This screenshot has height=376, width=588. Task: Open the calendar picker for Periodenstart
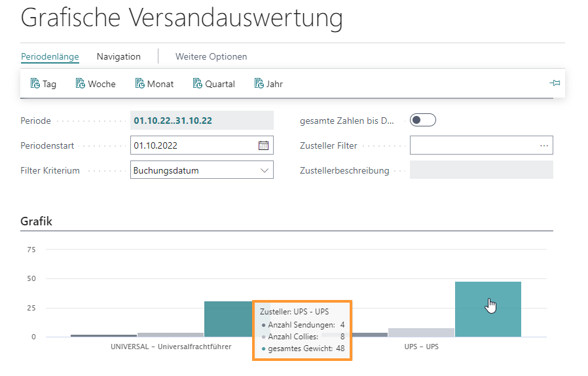coord(264,145)
